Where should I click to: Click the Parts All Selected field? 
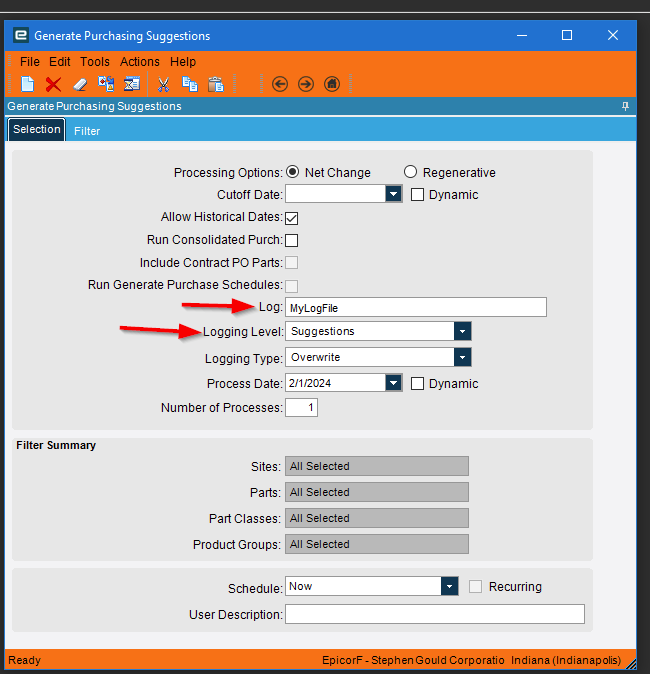coord(377,492)
